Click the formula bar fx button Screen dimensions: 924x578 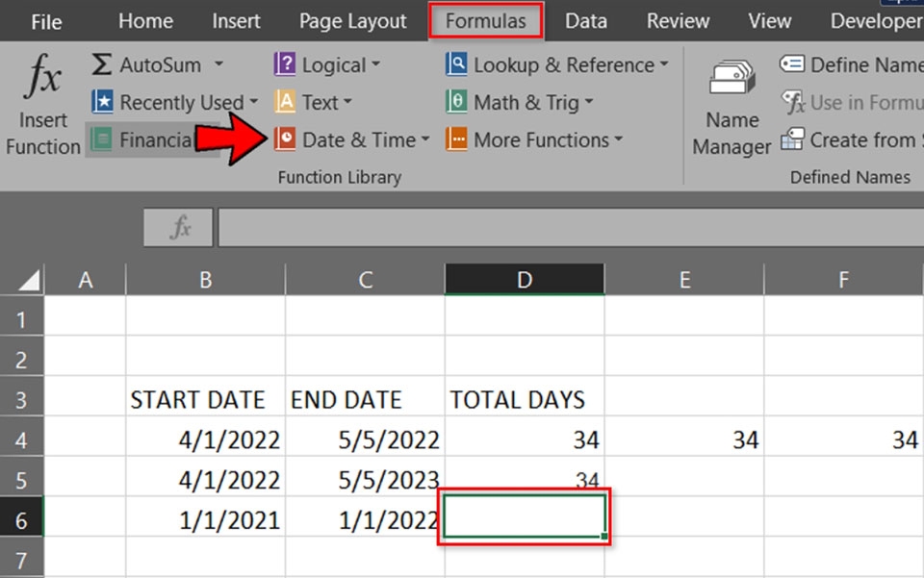(177, 228)
